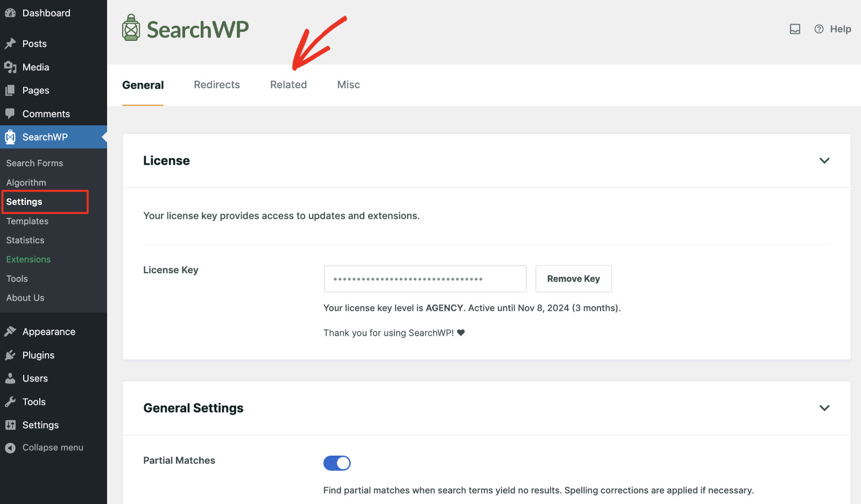Open Comments menu label

46,113
